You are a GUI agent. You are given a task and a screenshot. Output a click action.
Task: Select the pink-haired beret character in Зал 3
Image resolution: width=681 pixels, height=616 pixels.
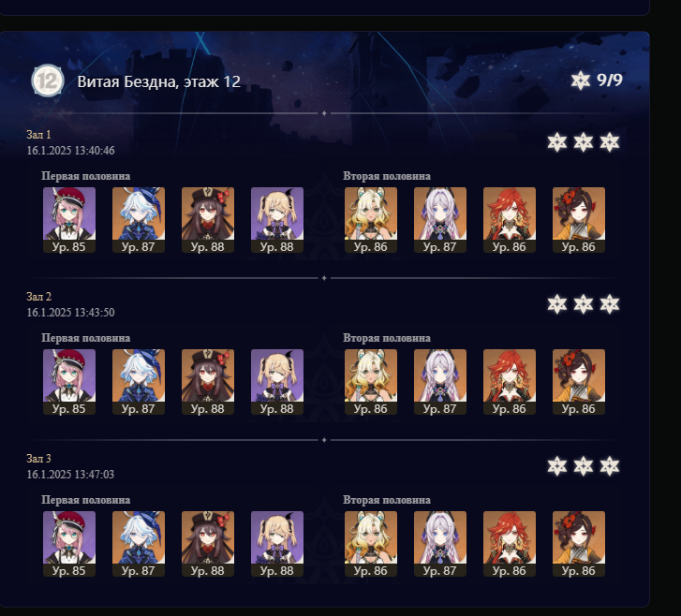(x=69, y=544)
